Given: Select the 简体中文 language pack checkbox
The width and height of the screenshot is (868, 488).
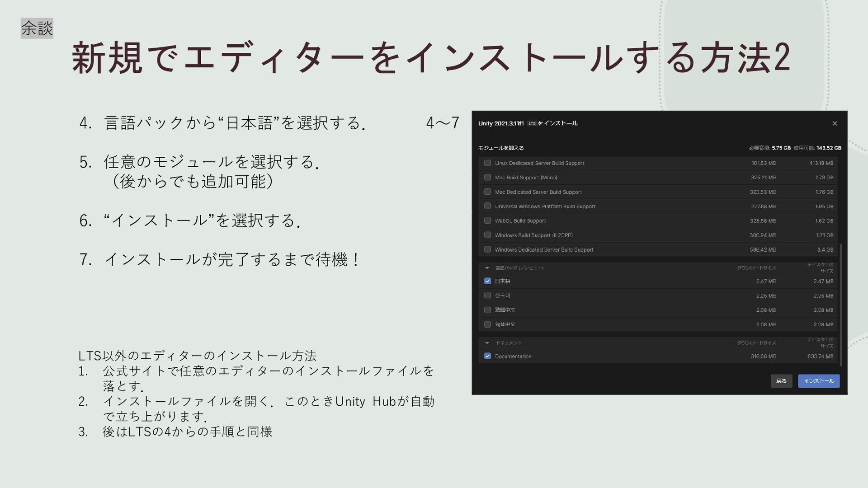Looking at the screenshot, I should pos(487,324).
